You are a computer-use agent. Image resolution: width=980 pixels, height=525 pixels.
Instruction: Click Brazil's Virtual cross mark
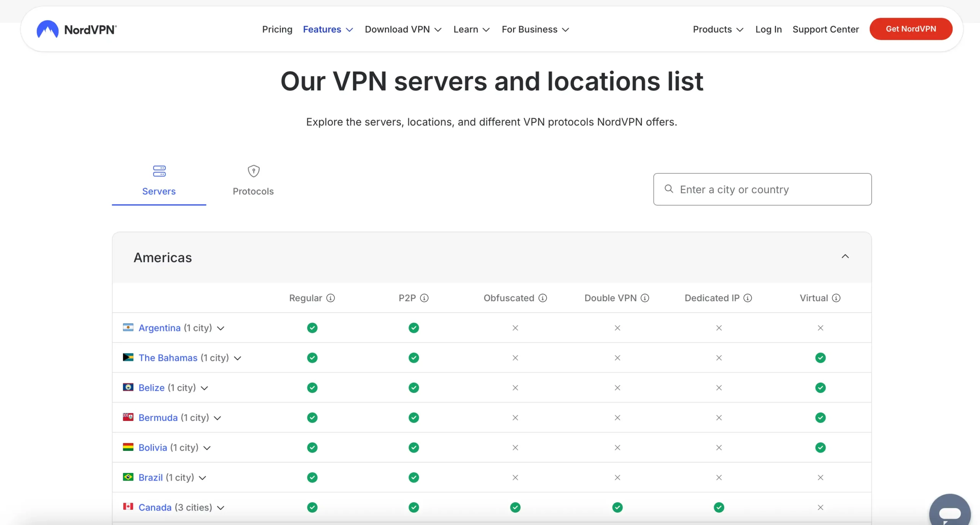(820, 478)
